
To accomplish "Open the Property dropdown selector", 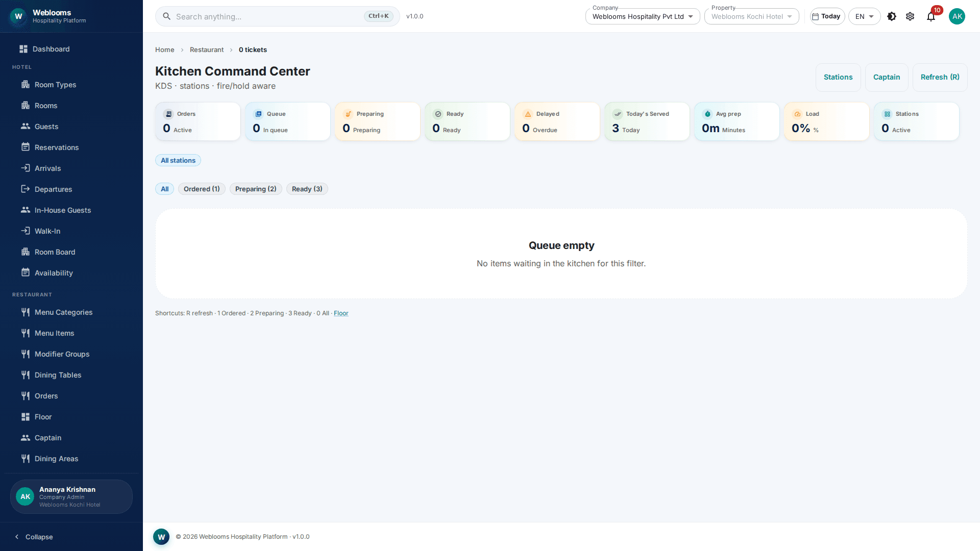I will (752, 16).
